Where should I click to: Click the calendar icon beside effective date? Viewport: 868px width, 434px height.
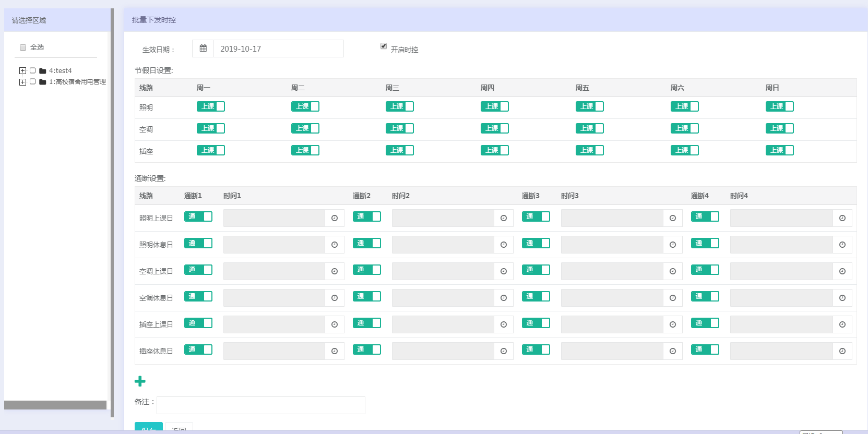pyautogui.click(x=203, y=49)
